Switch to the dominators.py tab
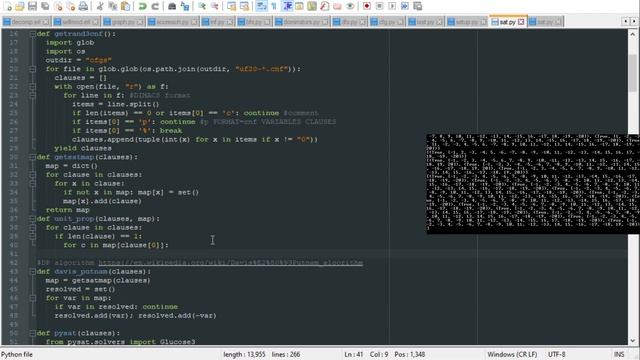The height and width of the screenshot is (360, 640). [x=301, y=22]
